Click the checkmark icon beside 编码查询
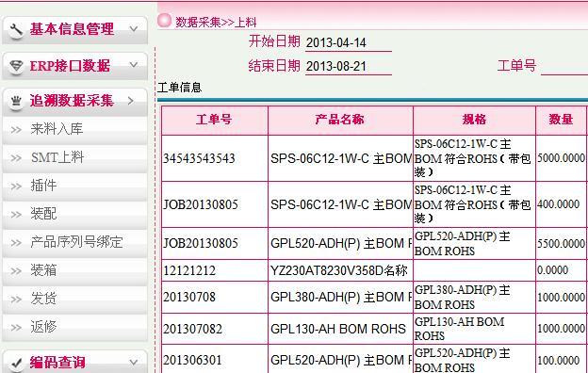The image size is (588, 373). (x=16, y=363)
